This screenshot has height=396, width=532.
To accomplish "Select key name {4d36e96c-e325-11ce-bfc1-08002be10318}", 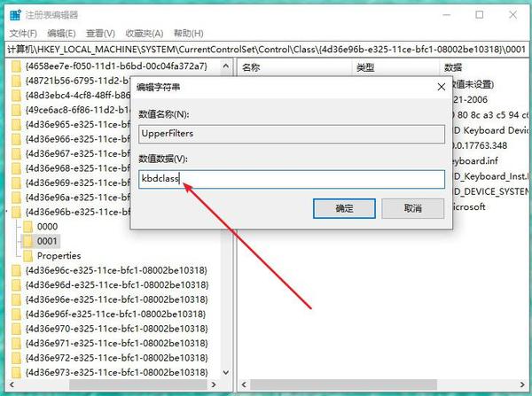I will (116, 270).
